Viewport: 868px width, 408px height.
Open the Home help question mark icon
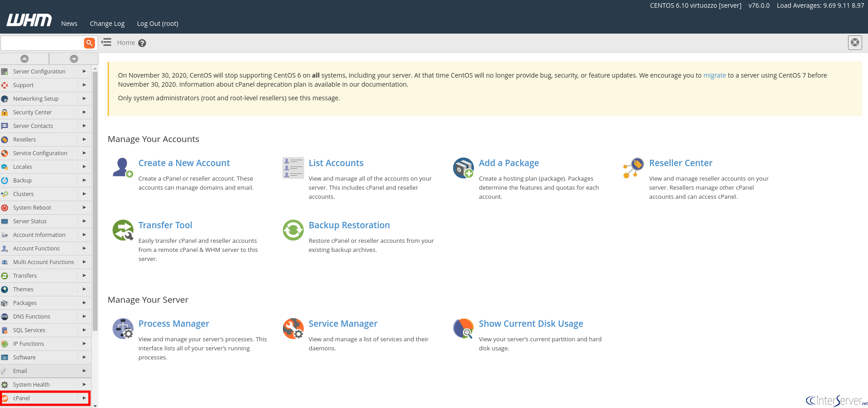pos(142,43)
